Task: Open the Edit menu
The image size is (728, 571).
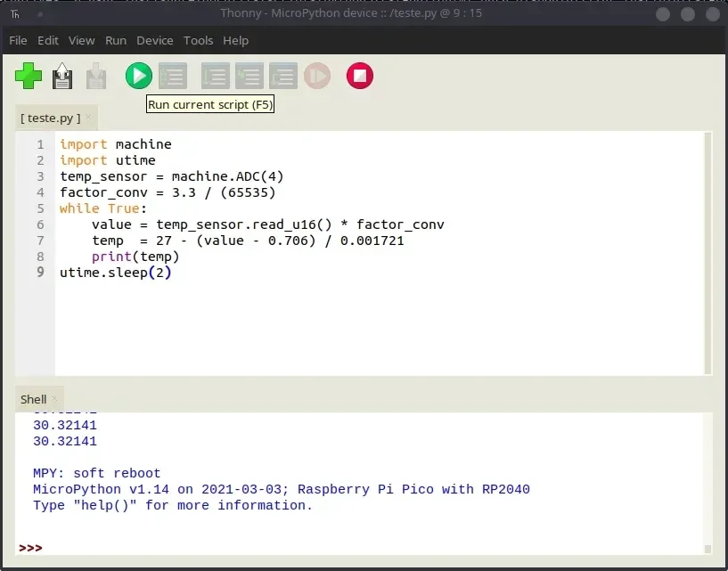Action: click(x=48, y=41)
